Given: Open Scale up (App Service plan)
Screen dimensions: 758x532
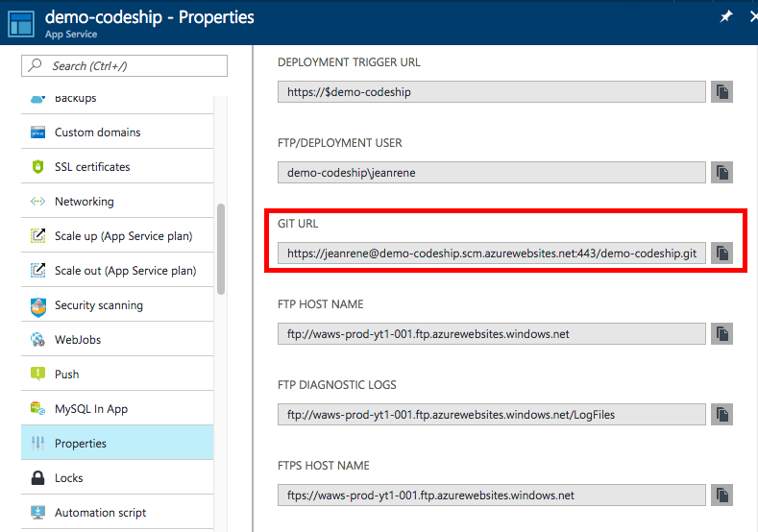Looking at the screenshot, I should 117,236.
